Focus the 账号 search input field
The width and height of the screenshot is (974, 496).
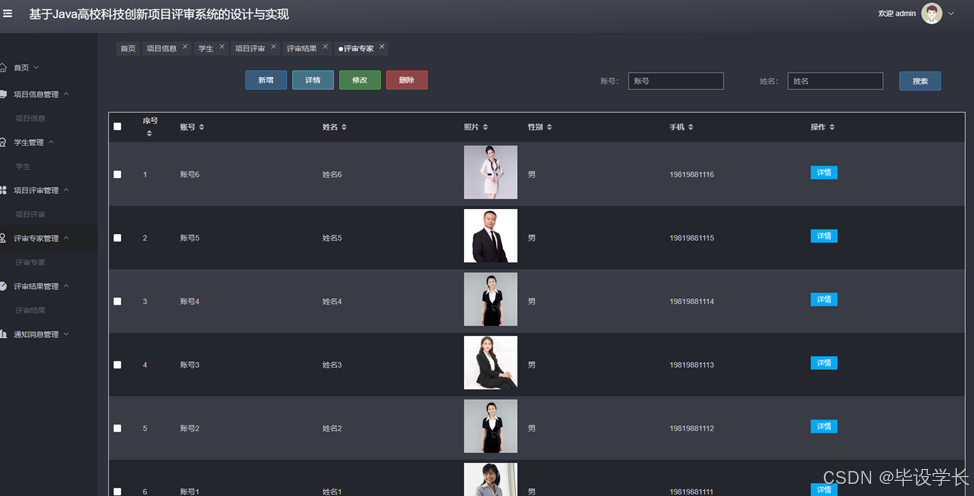[676, 81]
